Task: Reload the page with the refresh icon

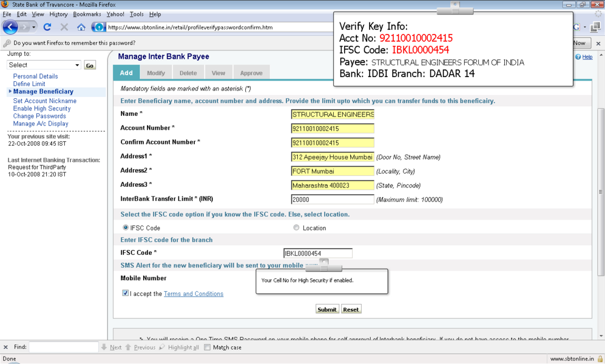Action: click(x=47, y=27)
